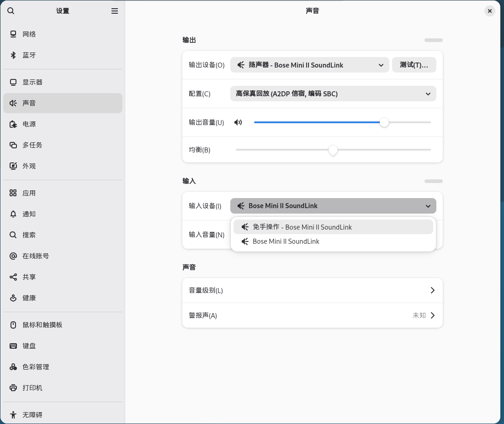Click the 打印机 printer icon
This screenshot has height=424, width=504.
(x=13, y=388)
